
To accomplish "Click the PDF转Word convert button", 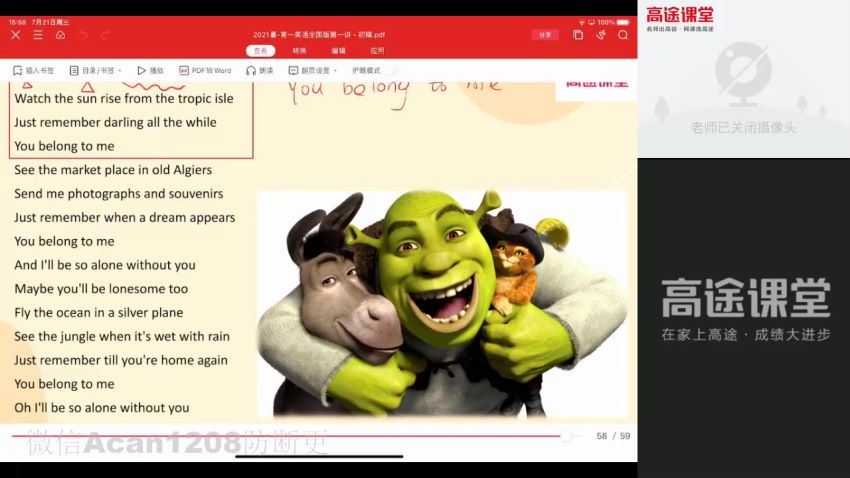I will coord(205,71).
